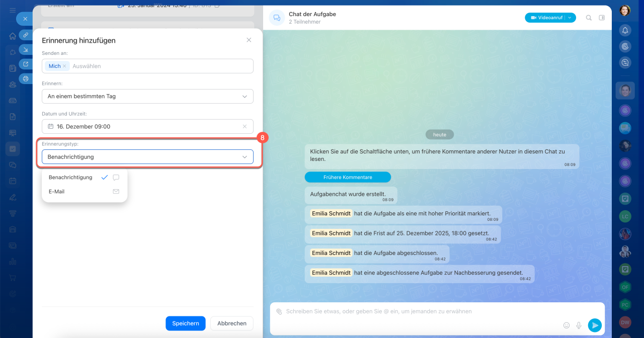Open the PC chat in right bar

point(625,305)
